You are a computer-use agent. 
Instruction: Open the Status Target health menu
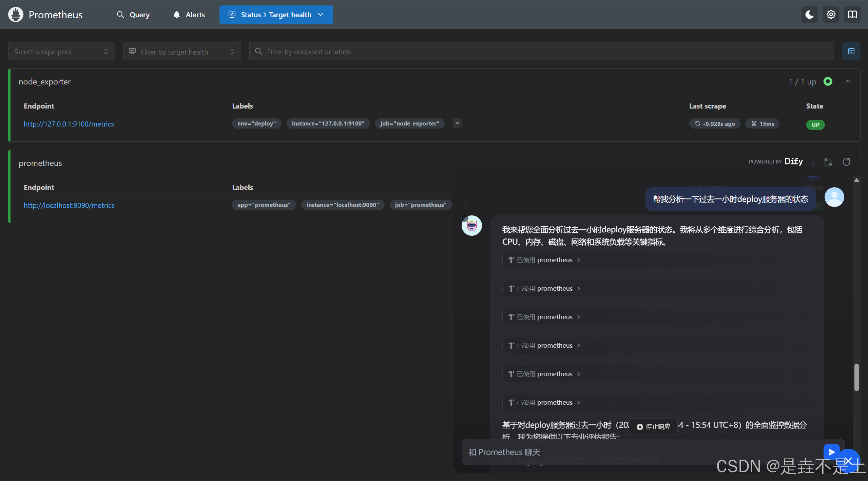[276, 15]
